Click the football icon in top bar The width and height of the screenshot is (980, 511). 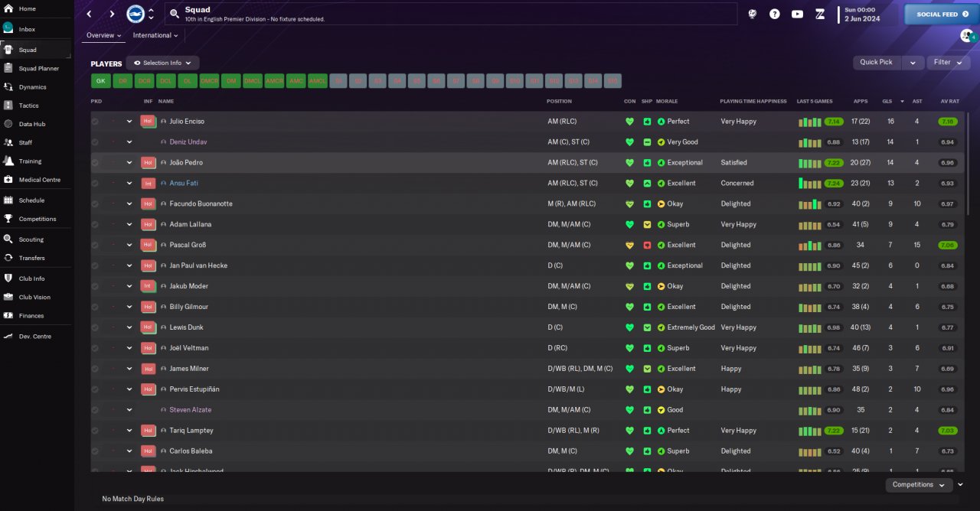coord(753,14)
